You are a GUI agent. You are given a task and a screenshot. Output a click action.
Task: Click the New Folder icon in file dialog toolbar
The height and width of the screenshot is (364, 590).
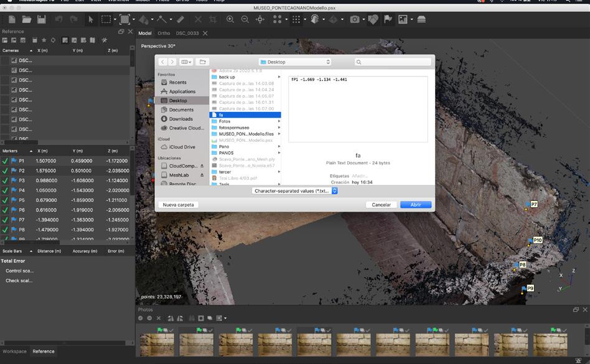click(202, 62)
